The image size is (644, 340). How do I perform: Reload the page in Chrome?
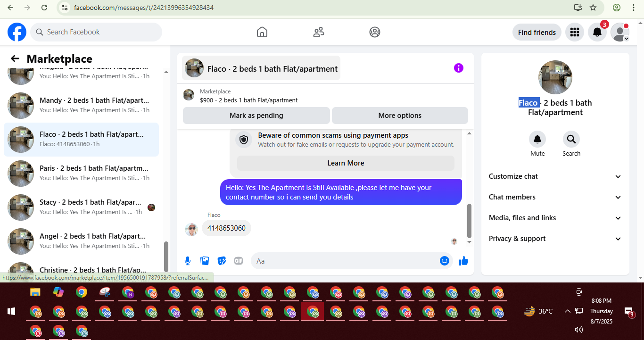pyautogui.click(x=44, y=8)
